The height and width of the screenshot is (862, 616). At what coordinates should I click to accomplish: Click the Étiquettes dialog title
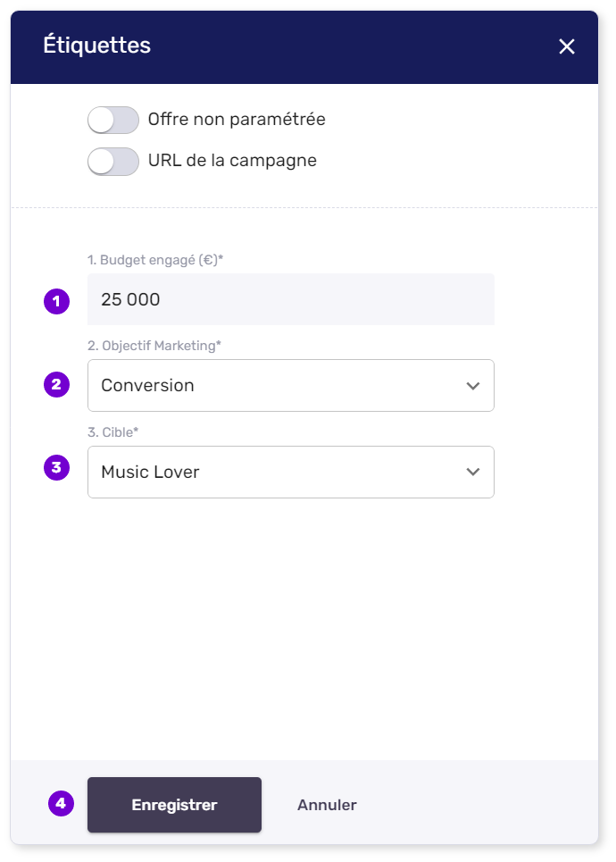pos(96,46)
